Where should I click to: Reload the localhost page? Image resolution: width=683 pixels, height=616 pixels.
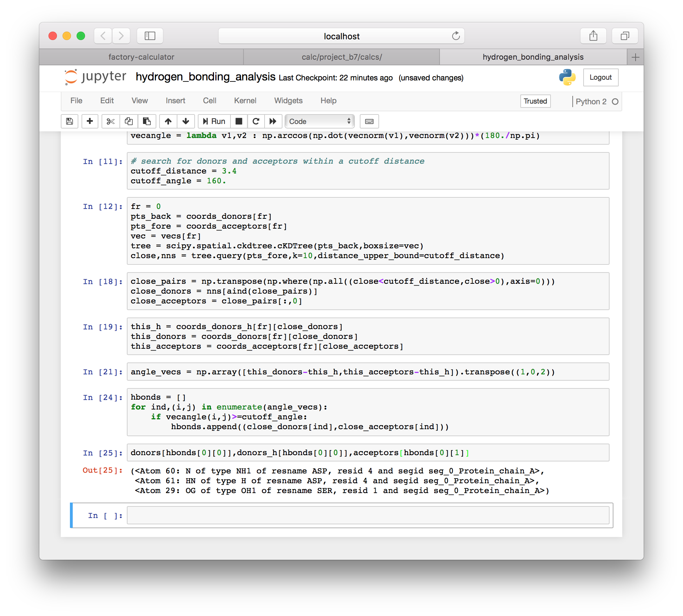click(x=456, y=36)
